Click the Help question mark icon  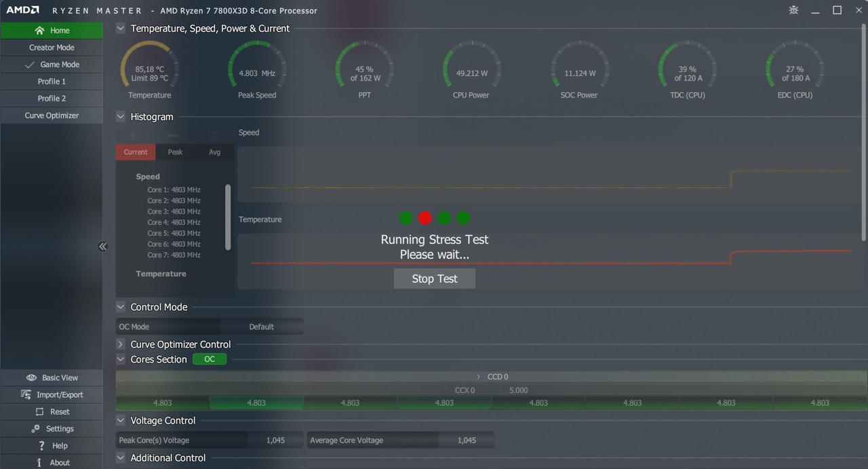pos(42,445)
